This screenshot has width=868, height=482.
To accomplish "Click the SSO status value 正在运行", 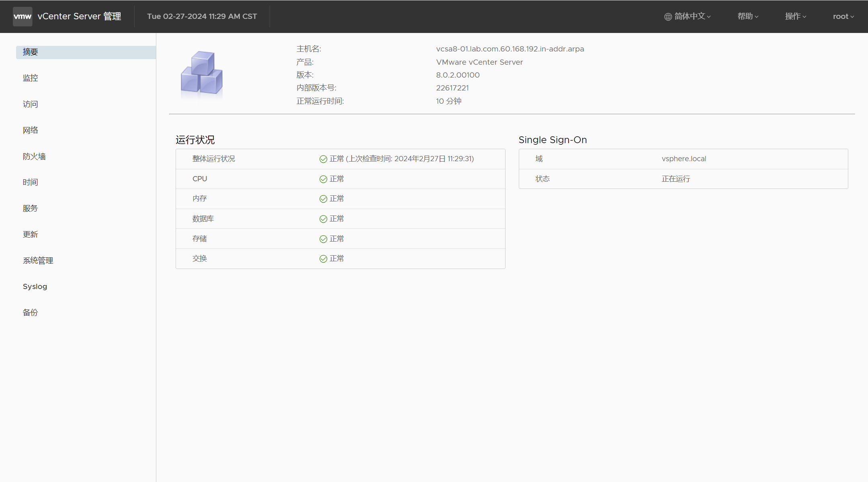I will click(x=676, y=179).
